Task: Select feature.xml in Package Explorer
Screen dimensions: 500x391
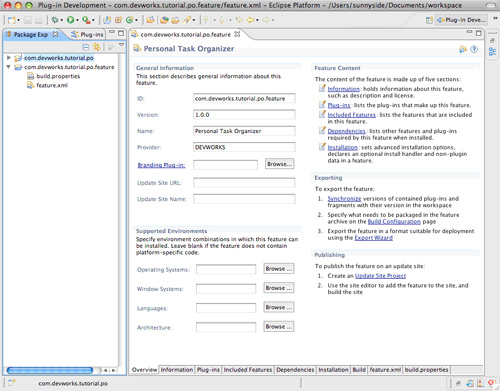Action: pyautogui.click(x=52, y=85)
